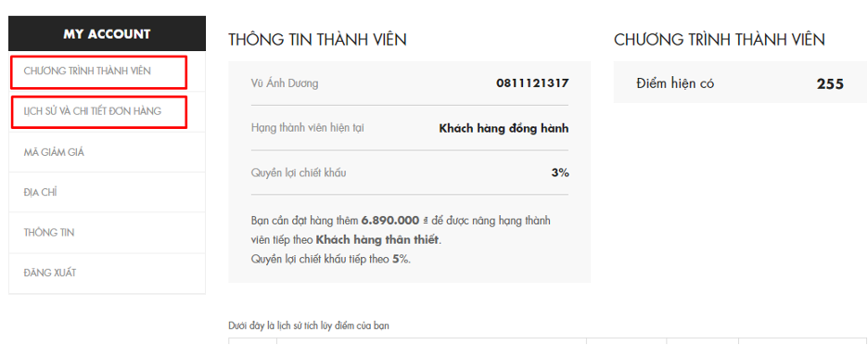Open the Mã giảm giá page
Screen dimensions: 868x345
point(107,152)
